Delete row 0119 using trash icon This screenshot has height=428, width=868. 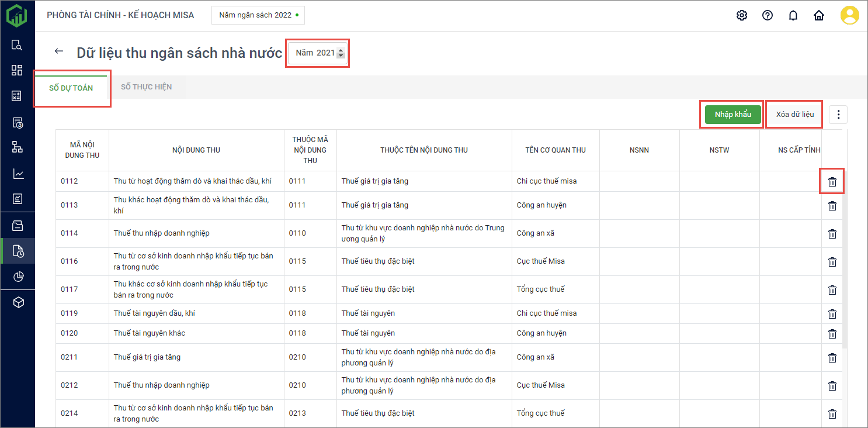[832, 314]
